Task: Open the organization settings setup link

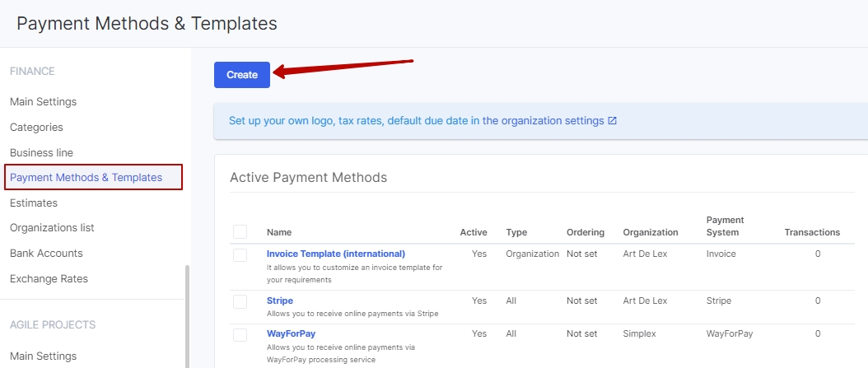Action: 416,121
